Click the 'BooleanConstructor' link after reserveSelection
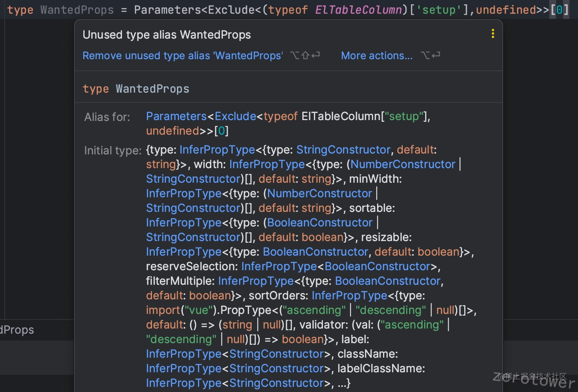The width and height of the screenshot is (578, 392). point(377,266)
